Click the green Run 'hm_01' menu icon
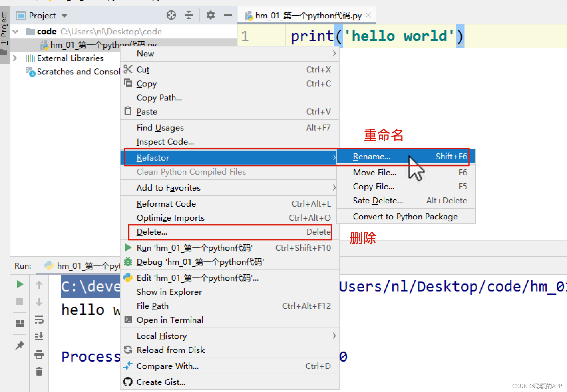This screenshot has height=392, width=567. [x=128, y=247]
